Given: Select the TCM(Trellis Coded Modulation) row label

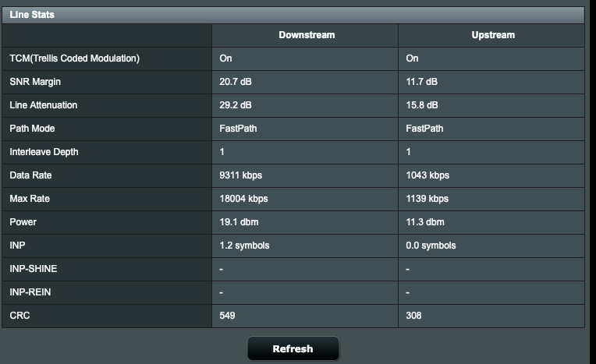Looking at the screenshot, I should click(x=75, y=58).
